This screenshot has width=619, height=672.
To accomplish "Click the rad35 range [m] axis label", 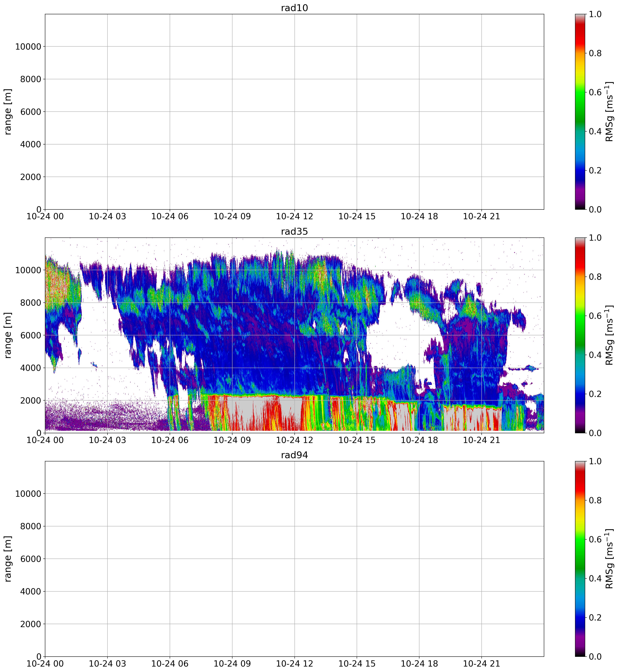I will point(8,335).
